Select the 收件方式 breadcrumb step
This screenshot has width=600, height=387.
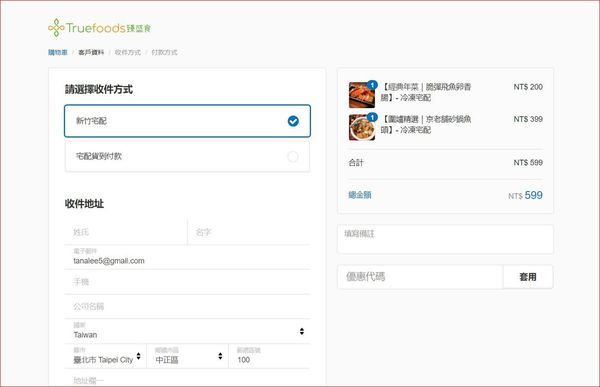128,52
